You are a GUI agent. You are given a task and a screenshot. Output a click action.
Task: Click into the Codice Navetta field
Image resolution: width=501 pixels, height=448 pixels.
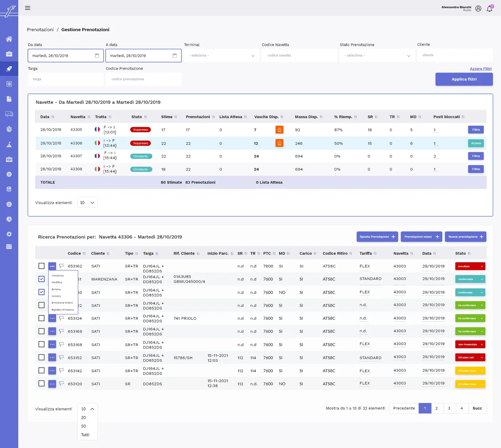point(300,56)
